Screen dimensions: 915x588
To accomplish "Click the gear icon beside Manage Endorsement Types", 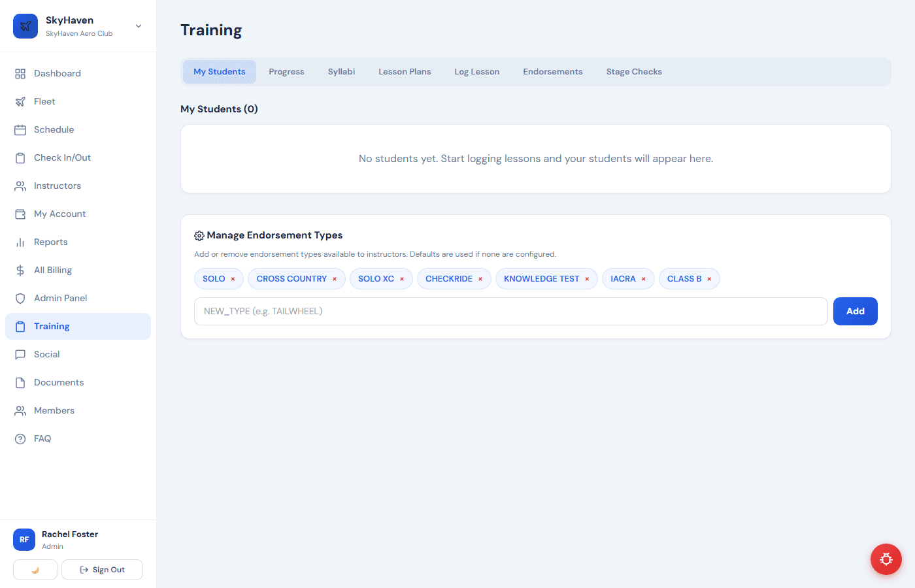I will [199, 235].
